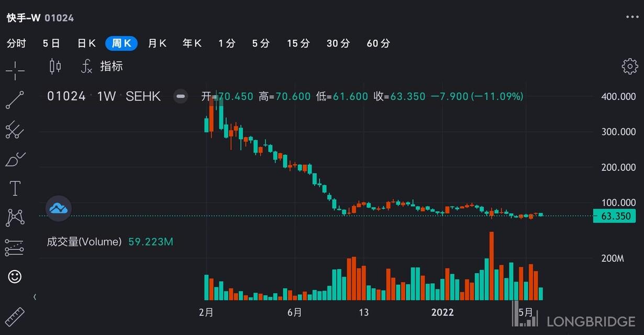Select the prediction and measurement tool
This screenshot has height=335, width=644.
pyautogui.click(x=15, y=247)
